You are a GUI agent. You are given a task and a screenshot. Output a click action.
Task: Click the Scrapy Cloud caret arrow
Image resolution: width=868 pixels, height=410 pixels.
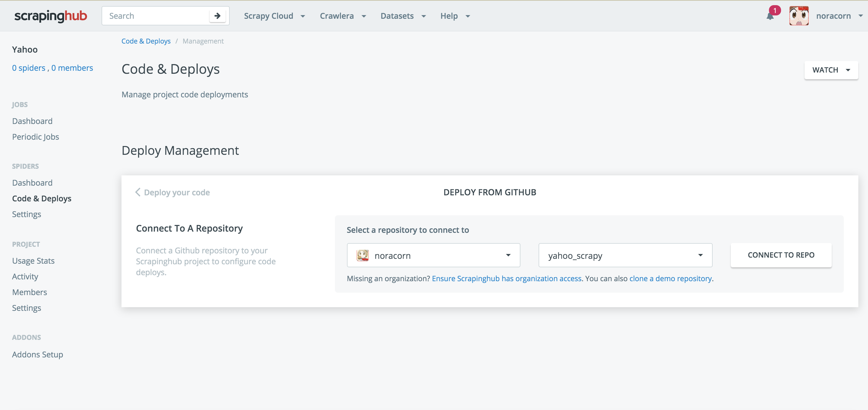(x=303, y=16)
